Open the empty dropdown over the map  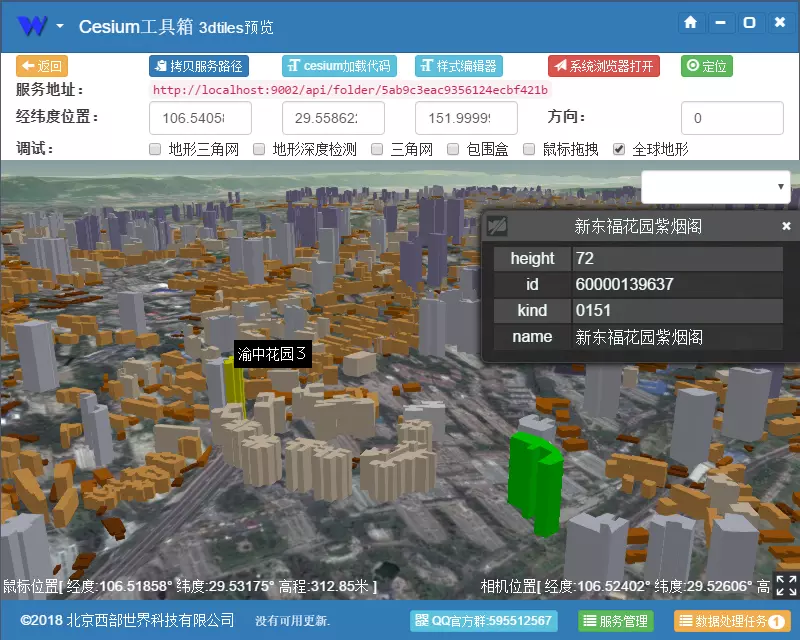pyautogui.click(x=716, y=187)
